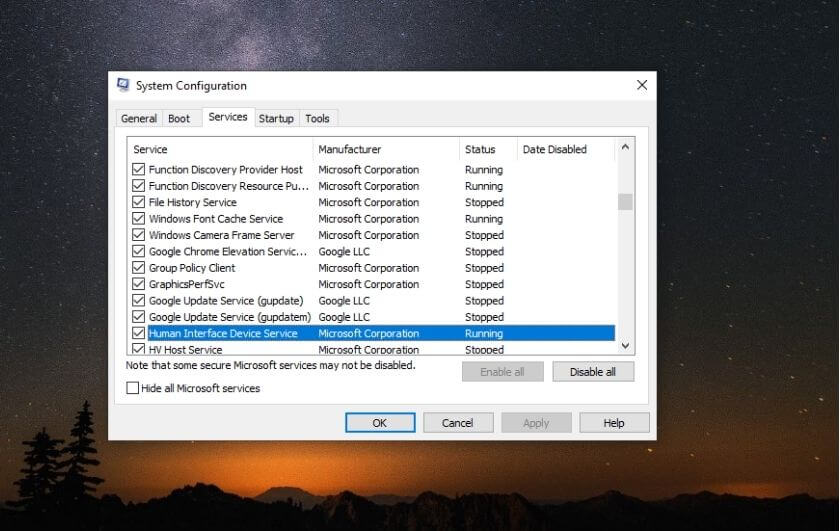
Task: Uncheck the GraphicsPerfSvc service
Action: 139,285
